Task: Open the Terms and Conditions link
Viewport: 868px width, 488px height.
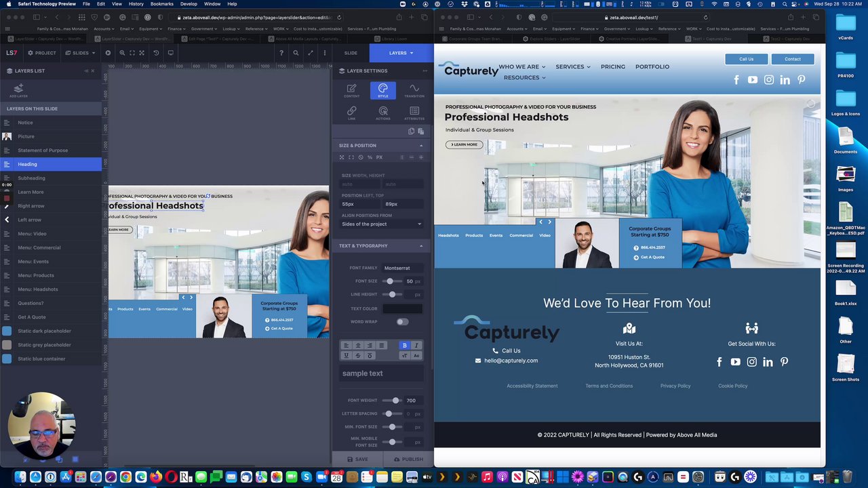Action: point(609,386)
